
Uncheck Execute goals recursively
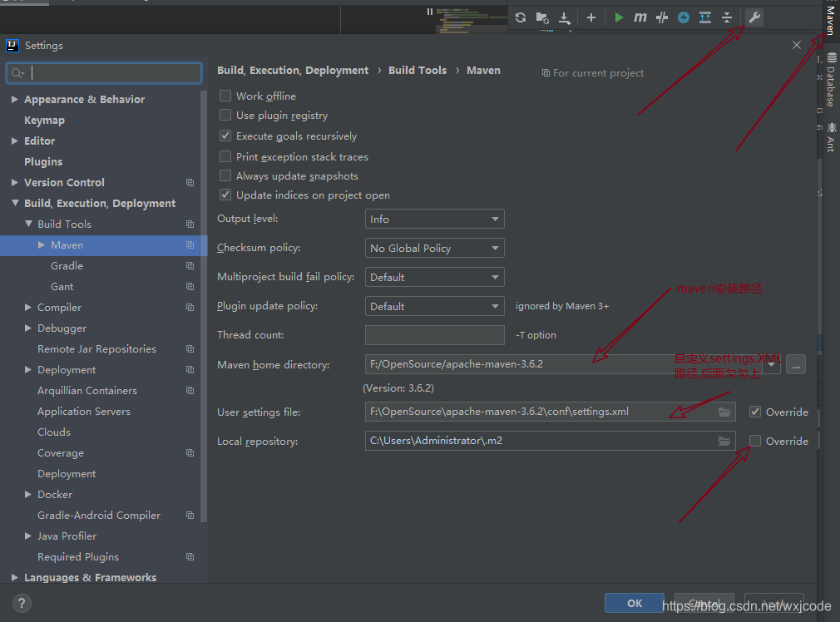[x=225, y=136]
